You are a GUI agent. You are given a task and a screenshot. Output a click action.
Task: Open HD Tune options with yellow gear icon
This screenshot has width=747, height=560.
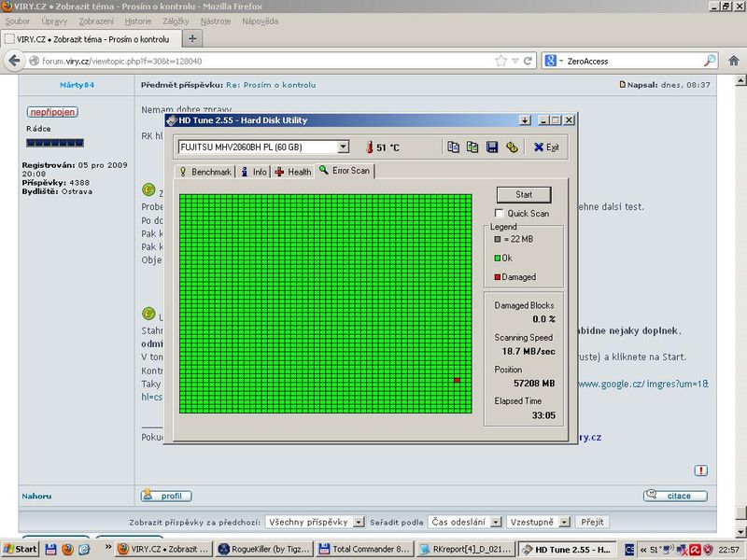click(512, 147)
